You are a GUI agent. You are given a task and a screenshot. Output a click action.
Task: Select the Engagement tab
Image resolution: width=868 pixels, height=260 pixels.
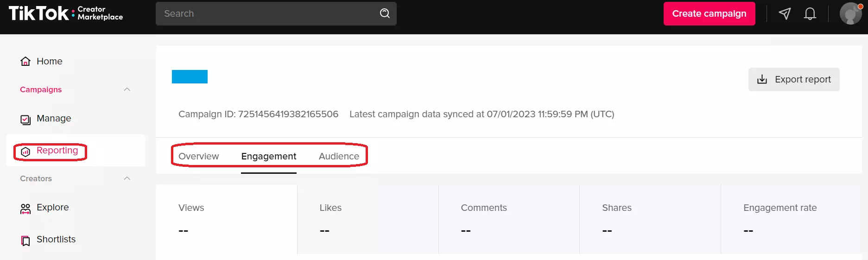tap(268, 156)
